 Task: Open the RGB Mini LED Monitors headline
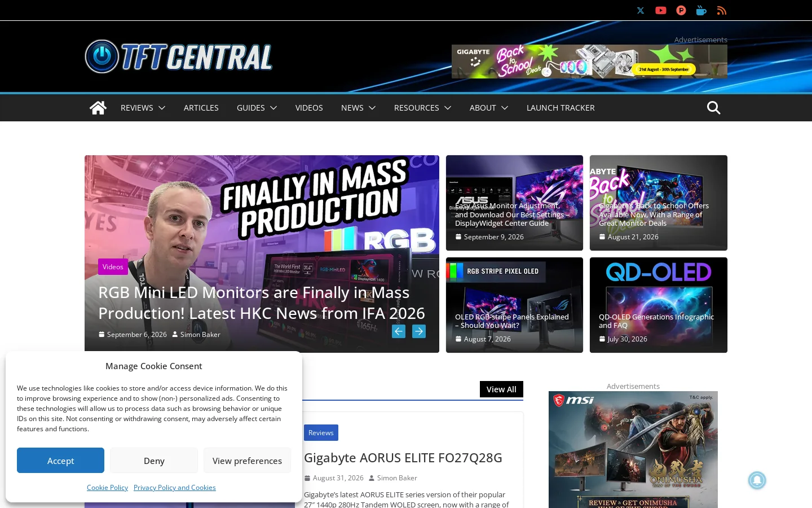click(262, 303)
